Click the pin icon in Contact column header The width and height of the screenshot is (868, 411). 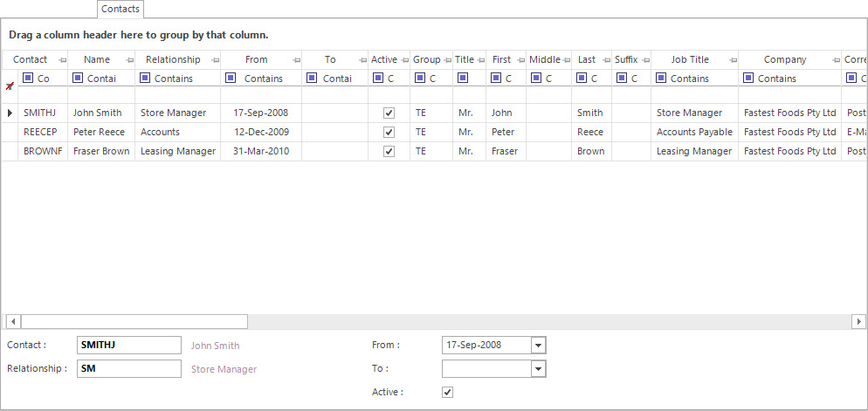pos(61,60)
